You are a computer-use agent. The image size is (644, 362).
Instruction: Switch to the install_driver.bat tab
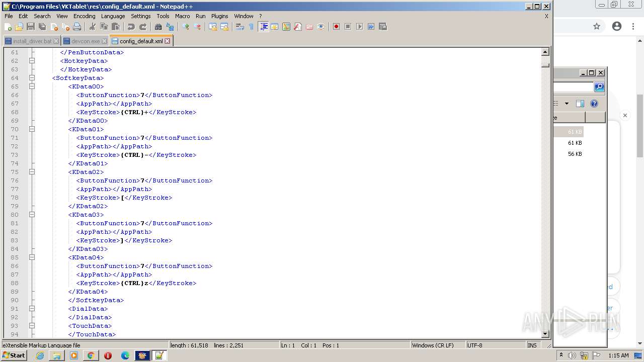pyautogui.click(x=32, y=41)
